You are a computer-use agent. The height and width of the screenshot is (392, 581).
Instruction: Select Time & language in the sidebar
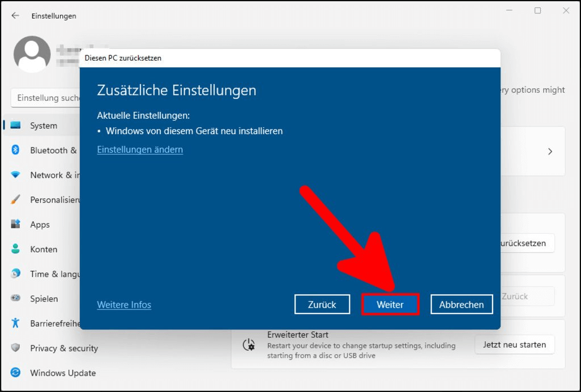pos(16,274)
